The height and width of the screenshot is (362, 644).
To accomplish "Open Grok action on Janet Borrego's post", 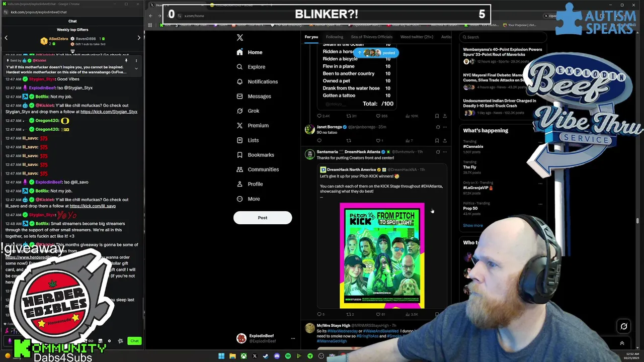I will point(438,127).
